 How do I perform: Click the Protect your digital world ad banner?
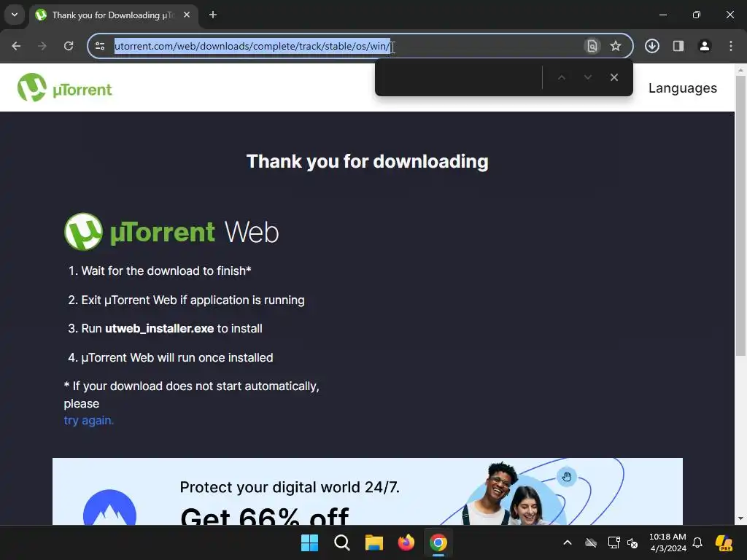pos(368,491)
